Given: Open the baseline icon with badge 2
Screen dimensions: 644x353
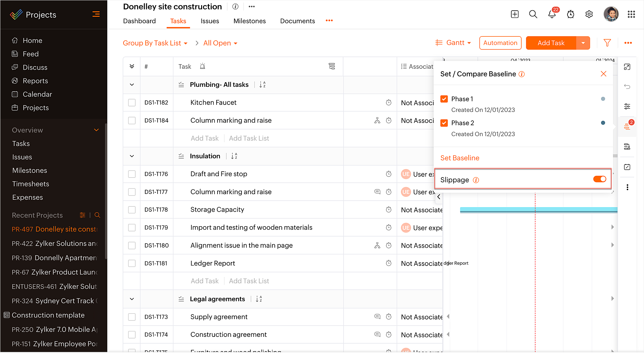Looking at the screenshot, I should coord(627,126).
